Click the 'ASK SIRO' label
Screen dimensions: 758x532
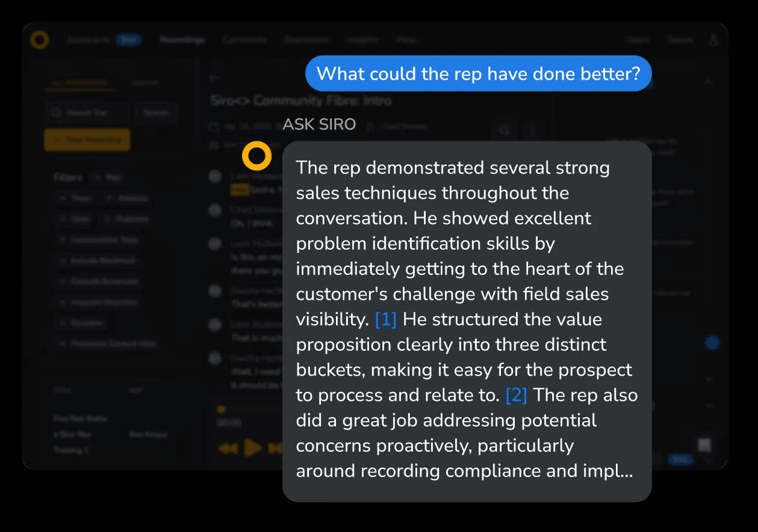point(319,124)
